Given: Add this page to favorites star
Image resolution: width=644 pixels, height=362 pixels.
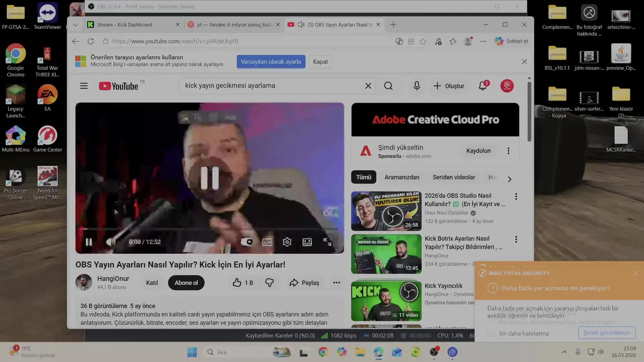Looking at the screenshot, I should pyautogui.click(x=423, y=41).
